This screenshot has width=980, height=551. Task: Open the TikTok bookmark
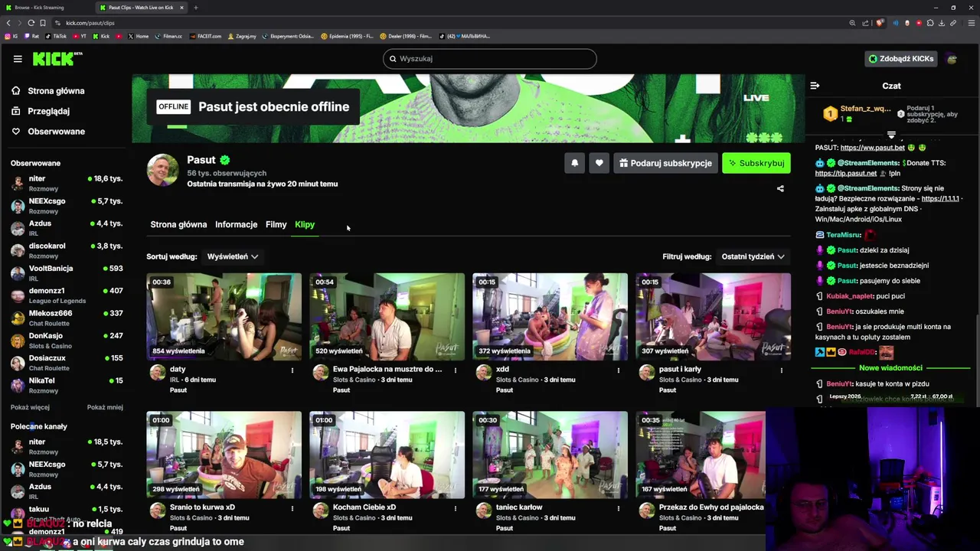(x=56, y=36)
